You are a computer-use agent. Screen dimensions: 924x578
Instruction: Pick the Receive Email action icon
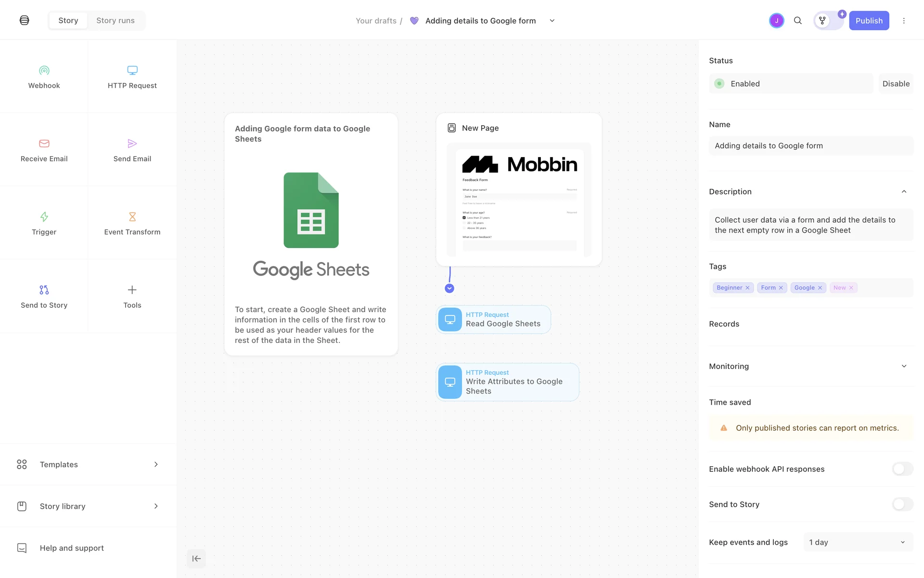pyautogui.click(x=44, y=144)
